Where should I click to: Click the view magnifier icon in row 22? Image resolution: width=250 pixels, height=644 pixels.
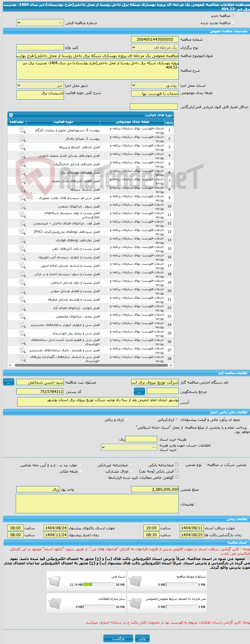22,308
